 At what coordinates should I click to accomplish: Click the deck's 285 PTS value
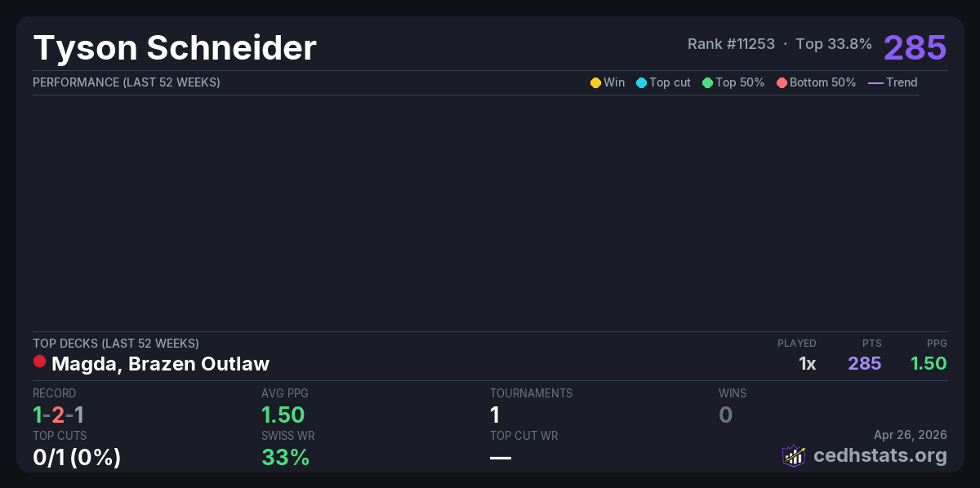864,364
